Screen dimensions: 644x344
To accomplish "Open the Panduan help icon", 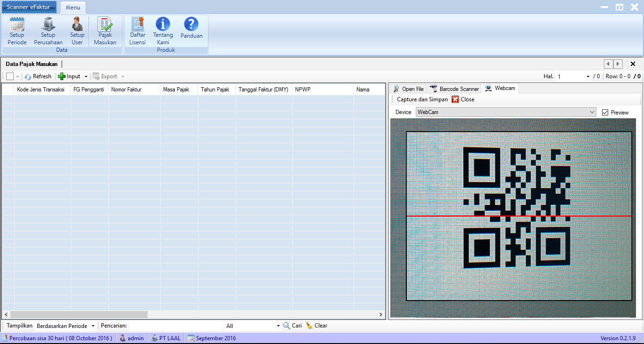I will tap(191, 28).
